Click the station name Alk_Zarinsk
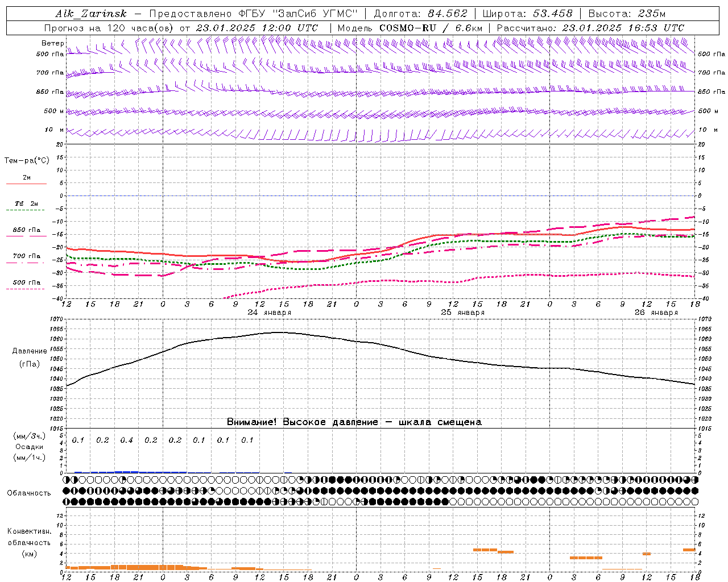The image size is (728, 582). pos(91,14)
